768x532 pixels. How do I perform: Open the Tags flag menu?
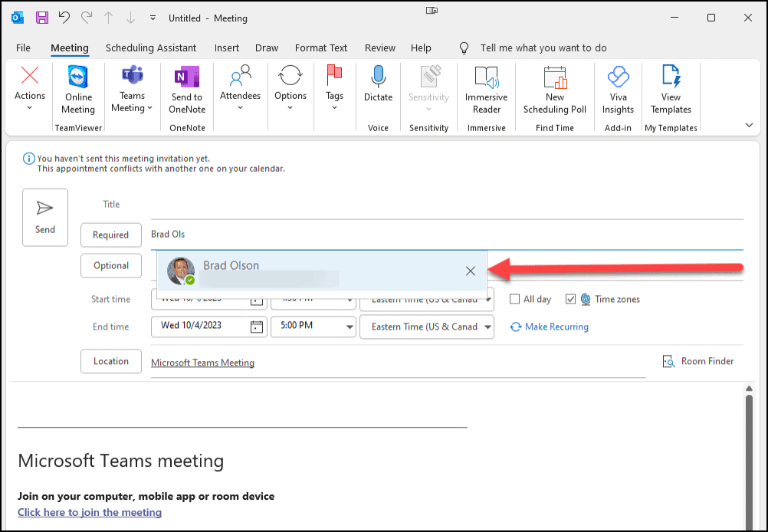click(334, 88)
